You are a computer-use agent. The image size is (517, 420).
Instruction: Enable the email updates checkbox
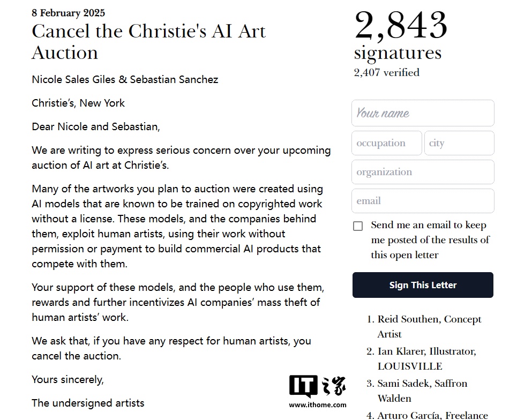click(358, 226)
